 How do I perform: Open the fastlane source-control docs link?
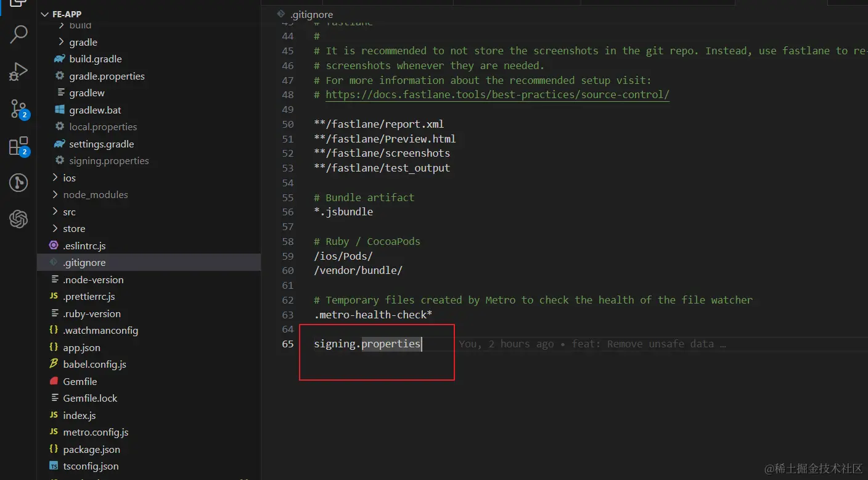(497, 94)
